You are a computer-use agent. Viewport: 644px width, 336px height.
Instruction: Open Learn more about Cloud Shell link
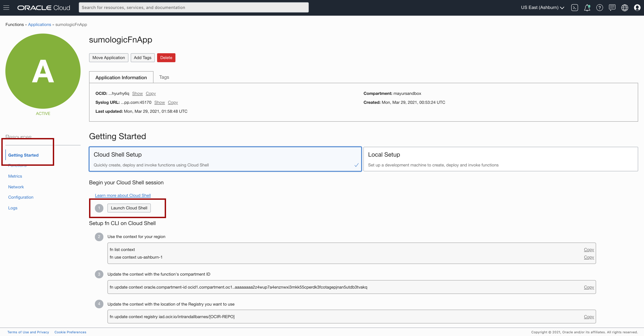tap(123, 195)
